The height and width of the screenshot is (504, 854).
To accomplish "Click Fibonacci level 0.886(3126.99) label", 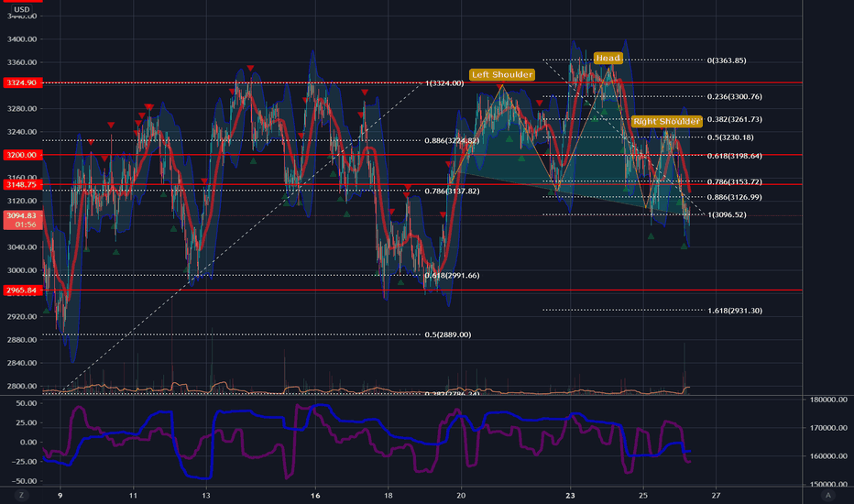I will click(x=735, y=197).
